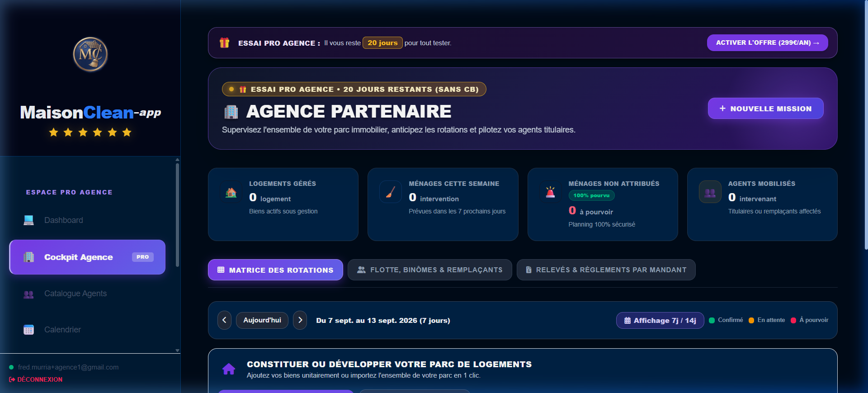The image size is (868, 393).
Task: Click the Calendrier calendar icon
Action: (x=28, y=330)
